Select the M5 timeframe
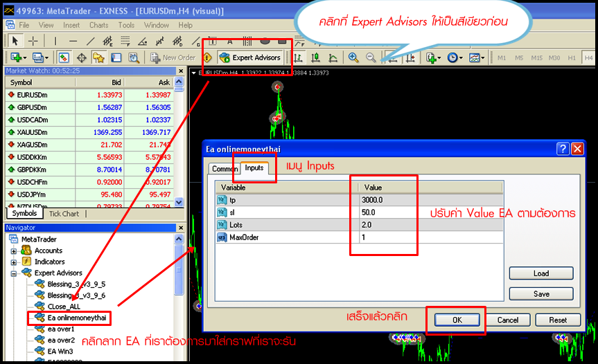Image resolution: width=598 pixels, height=364 pixels. [519, 58]
